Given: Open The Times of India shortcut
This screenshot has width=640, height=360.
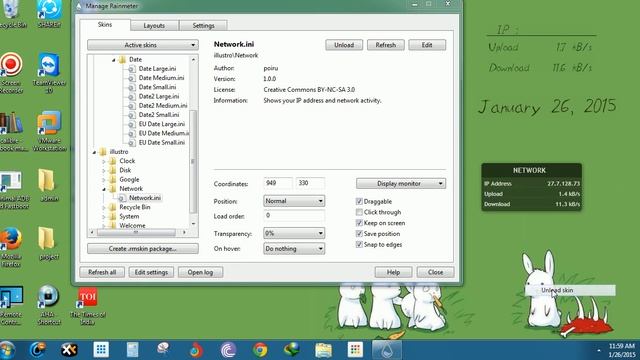Looking at the screenshot, I should point(87,306).
